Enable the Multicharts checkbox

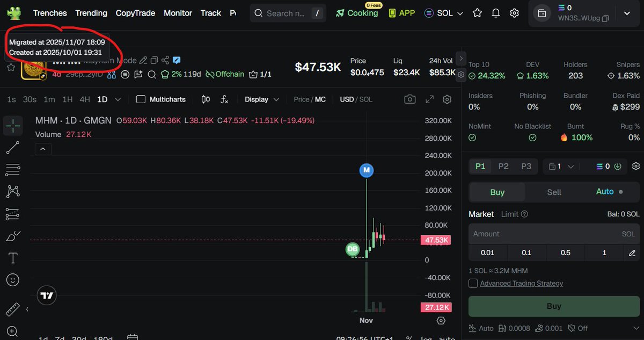[x=141, y=99]
